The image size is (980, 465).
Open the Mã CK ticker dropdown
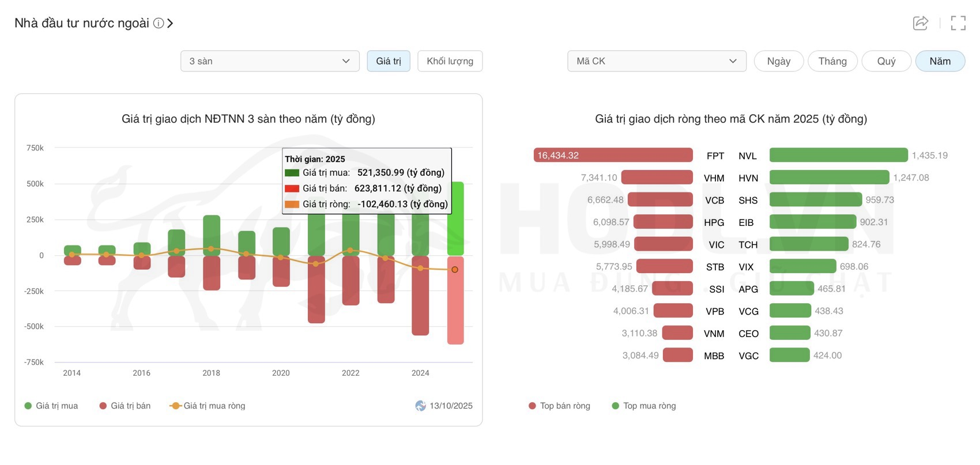tap(657, 61)
